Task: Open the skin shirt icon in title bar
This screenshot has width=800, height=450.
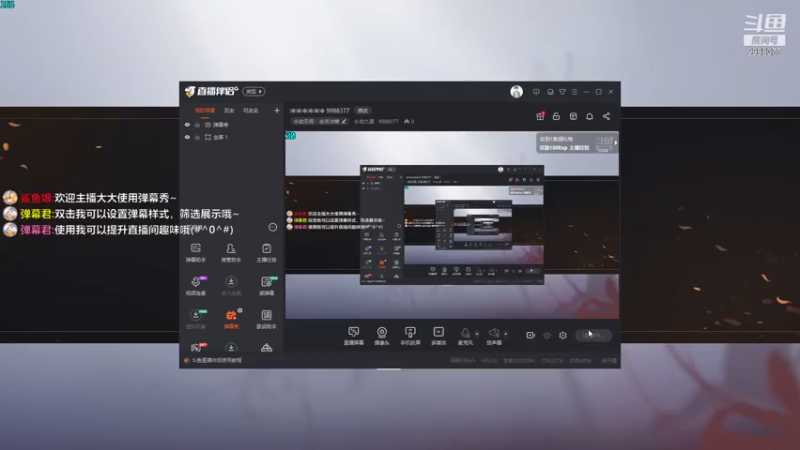Action: click(562, 92)
